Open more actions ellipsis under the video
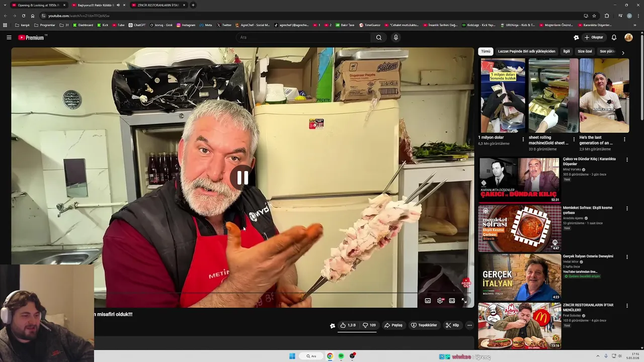 click(x=469, y=325)
